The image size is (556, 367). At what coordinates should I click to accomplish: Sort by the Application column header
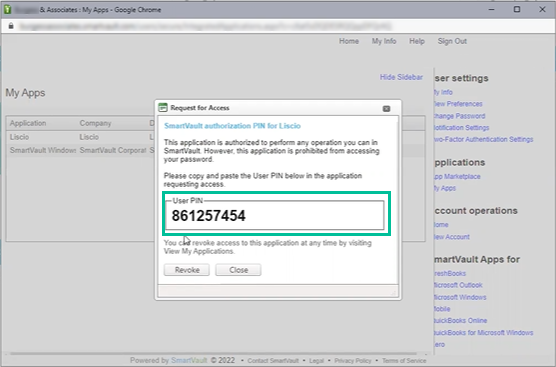point(28,123)
